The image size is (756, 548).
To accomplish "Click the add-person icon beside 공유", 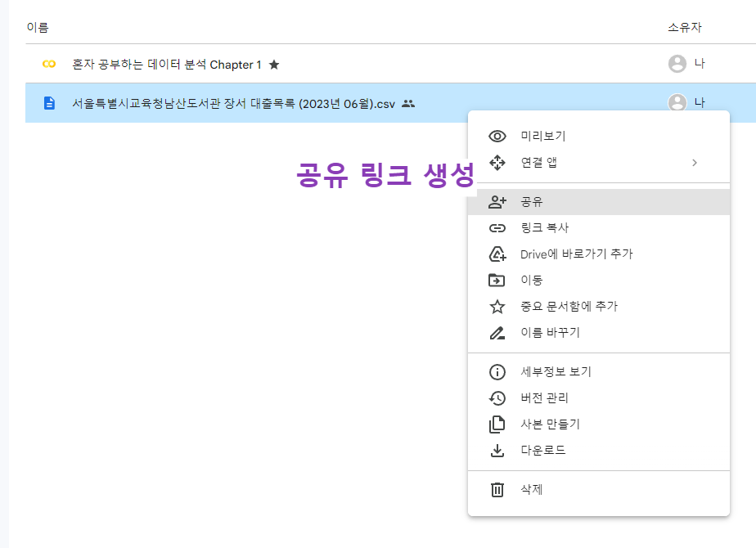I will 497,202.
